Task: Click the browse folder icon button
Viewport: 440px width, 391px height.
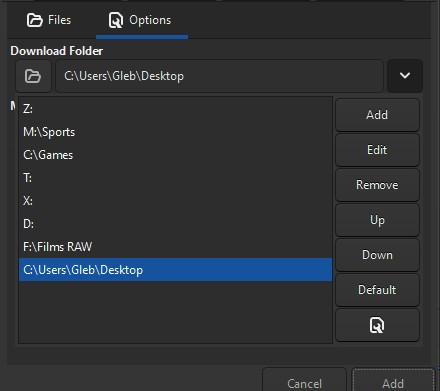Action: (x=33, y=76)
